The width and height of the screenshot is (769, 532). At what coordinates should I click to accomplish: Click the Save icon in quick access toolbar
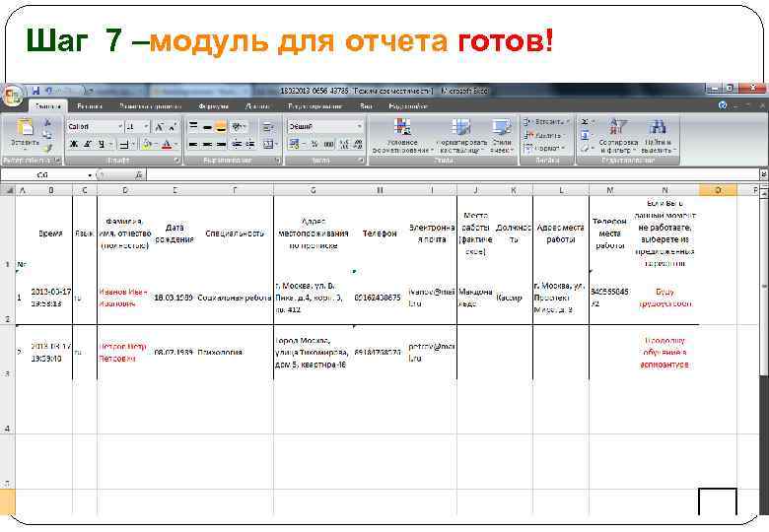tap(35, 91)
